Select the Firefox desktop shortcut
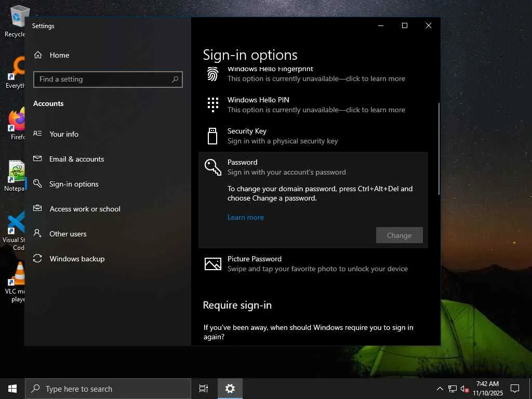532x399 pixels. click(x=17, y=124)
